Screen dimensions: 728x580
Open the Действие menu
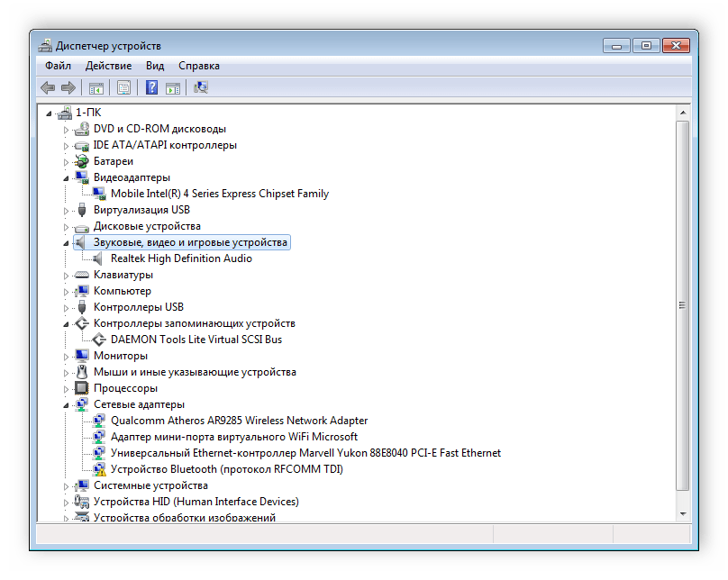tap(108, 66)
